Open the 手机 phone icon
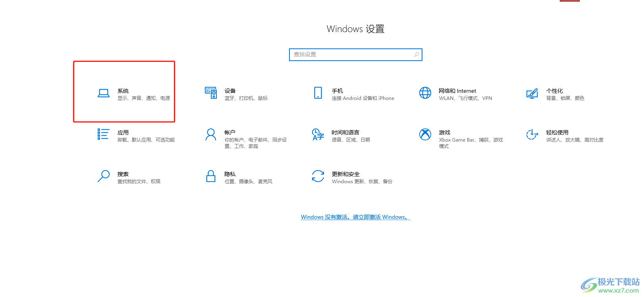 318,93
